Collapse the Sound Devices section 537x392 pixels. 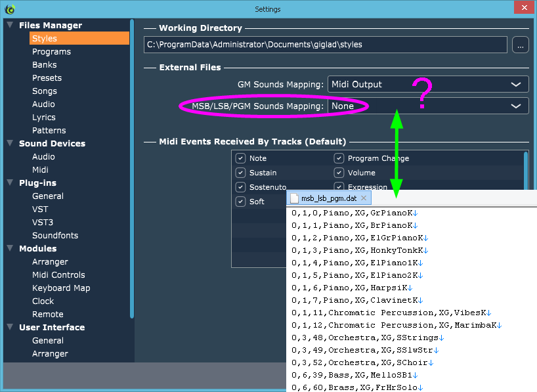10,143
